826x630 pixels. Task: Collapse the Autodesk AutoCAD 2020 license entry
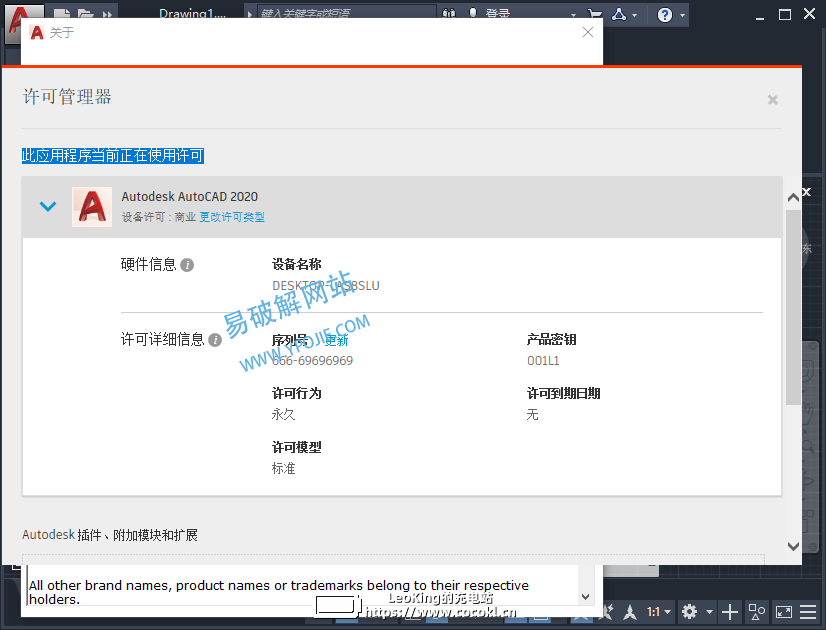pos(48,206)
